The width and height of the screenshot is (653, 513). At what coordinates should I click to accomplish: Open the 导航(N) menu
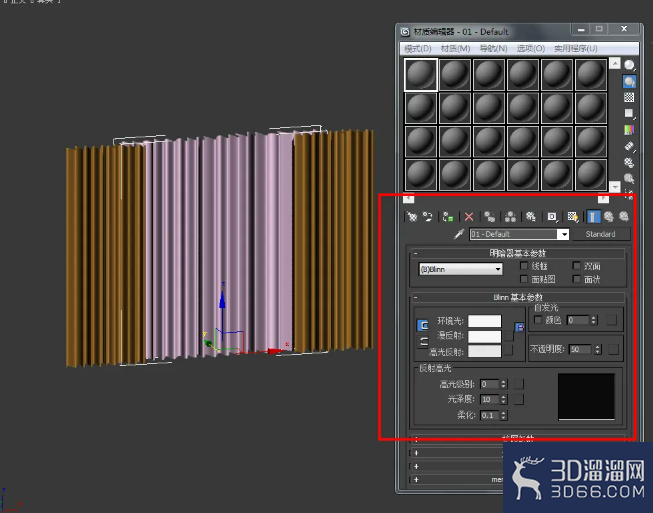[x=493, y=49]
